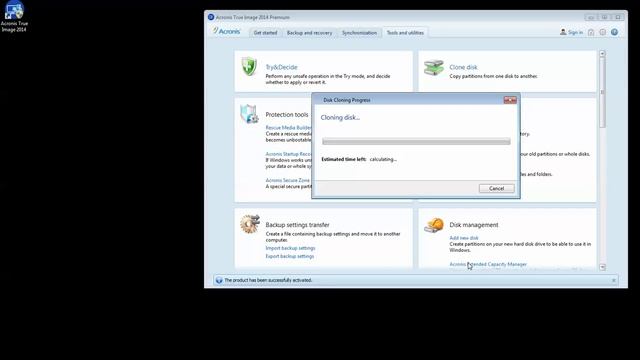Click the Acronis logo in header
640x360 pixels.
[227, 31]
